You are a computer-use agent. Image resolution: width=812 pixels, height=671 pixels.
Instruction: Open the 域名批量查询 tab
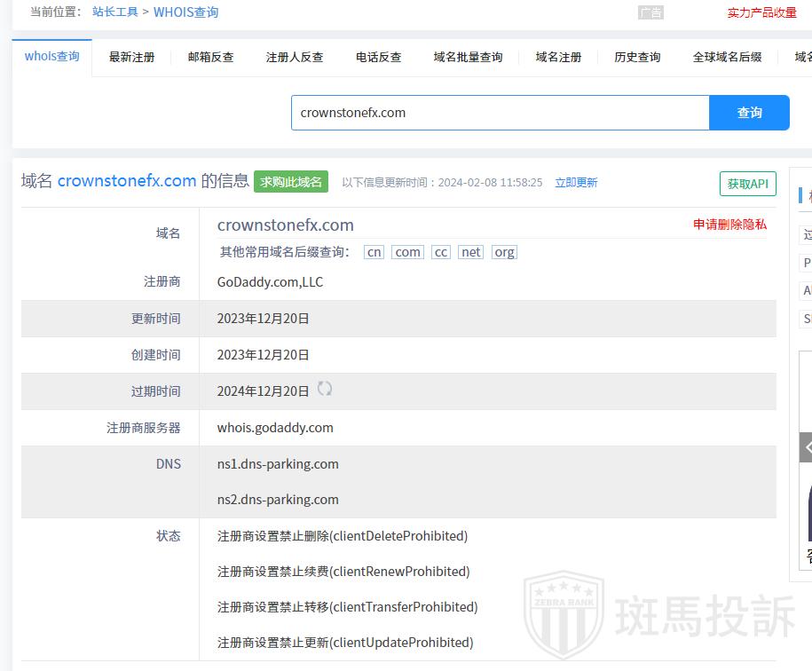pyautogui.click(x=468, y=57)
